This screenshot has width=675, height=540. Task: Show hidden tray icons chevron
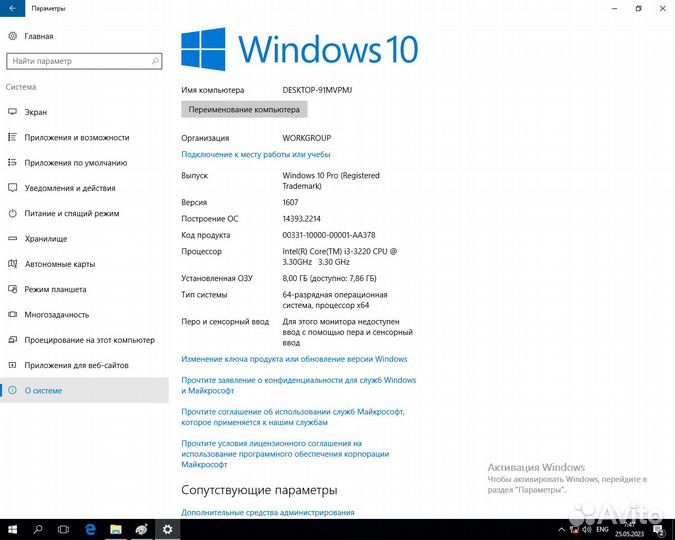coord(561,530)
